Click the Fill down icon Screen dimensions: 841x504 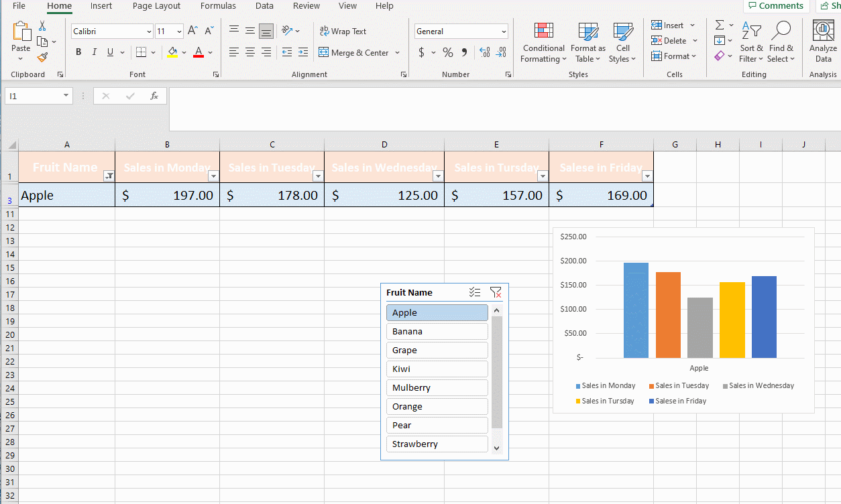click(x=720, y=40)
